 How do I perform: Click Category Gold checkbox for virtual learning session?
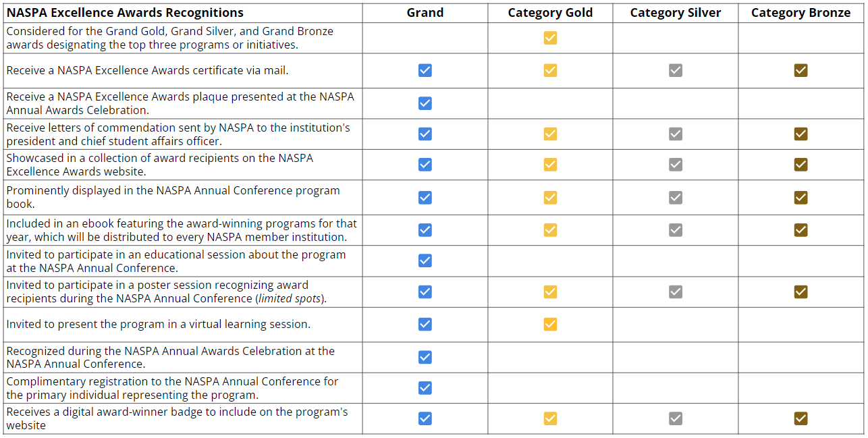click(550, 324)
